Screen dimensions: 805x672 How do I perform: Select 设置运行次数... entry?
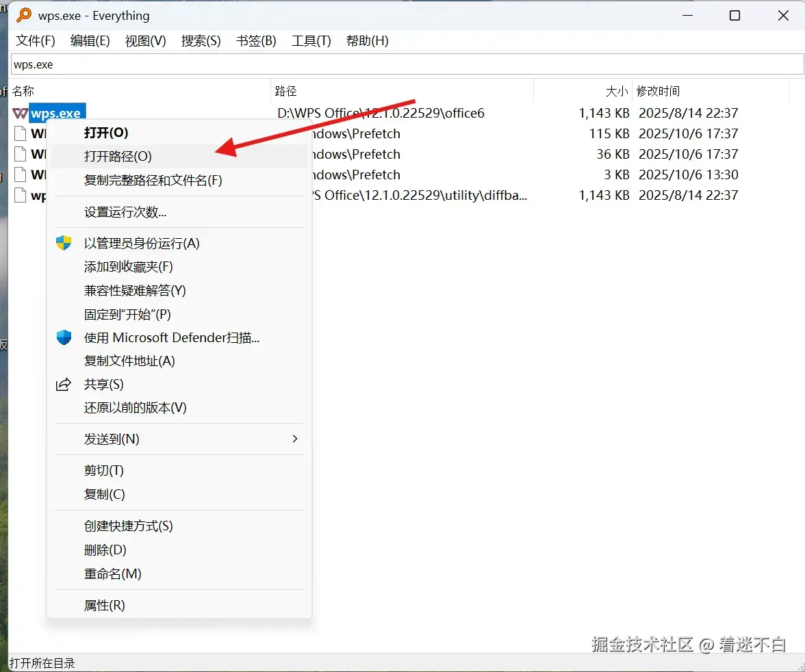179,212
